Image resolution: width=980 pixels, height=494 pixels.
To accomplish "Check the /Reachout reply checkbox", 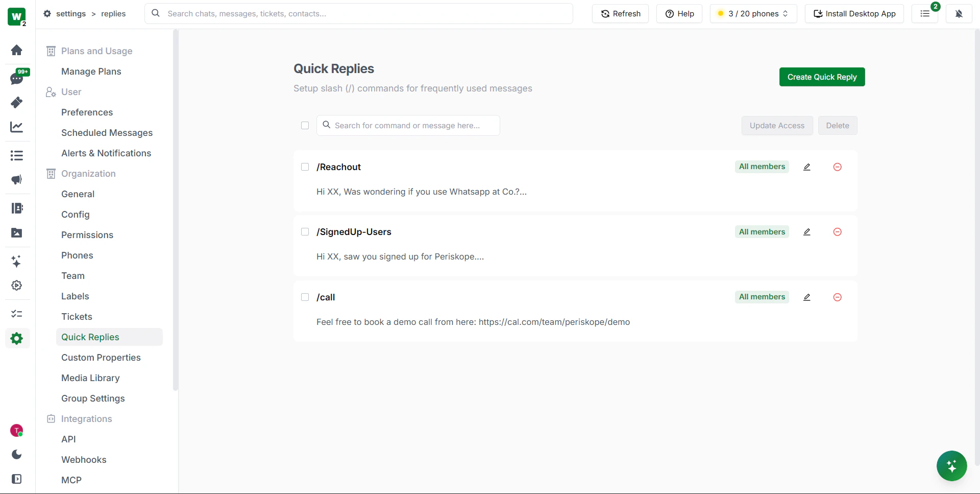I will (x=305, y=167).
